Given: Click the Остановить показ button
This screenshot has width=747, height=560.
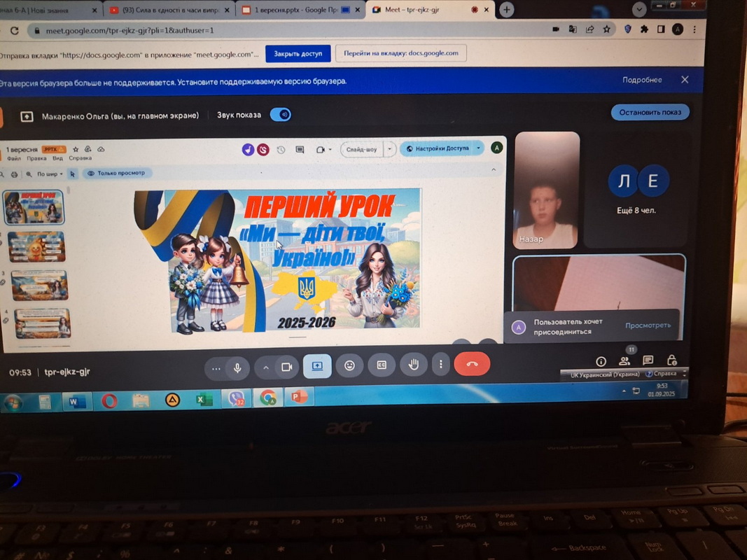Looking at the screenshot, I should coord(650,112).
